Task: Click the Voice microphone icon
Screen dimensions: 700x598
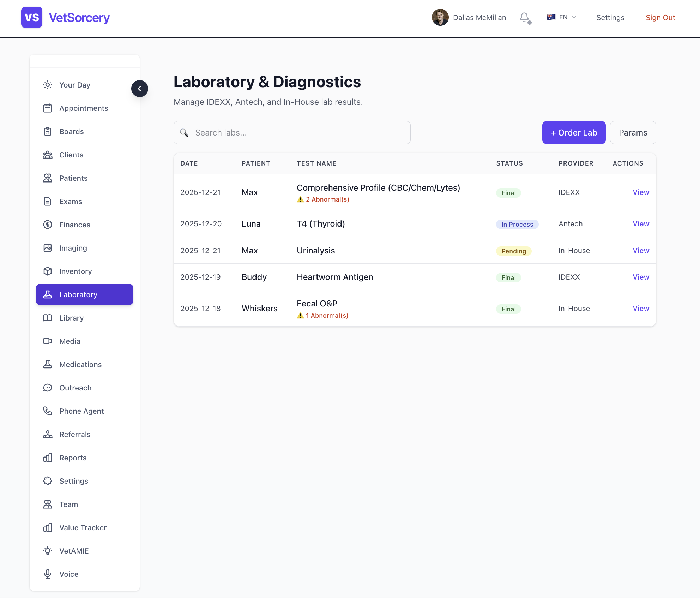Action: 48,574
